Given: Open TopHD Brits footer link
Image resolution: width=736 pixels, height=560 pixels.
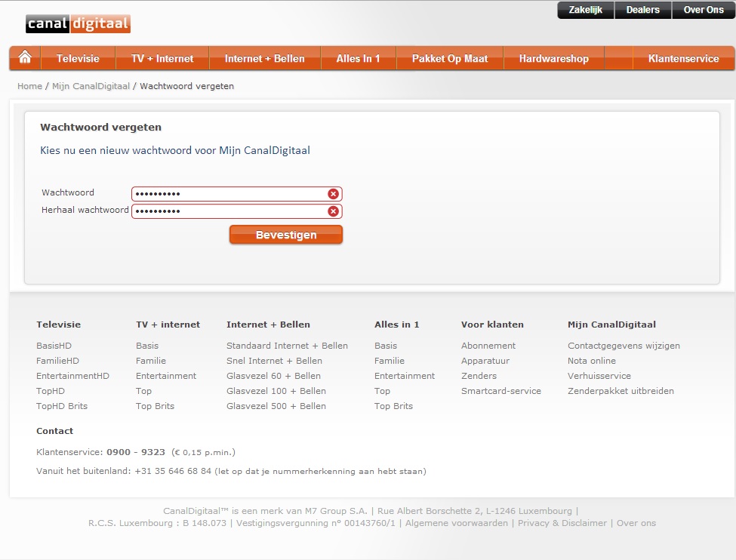Looking at the screenshot, I should pos(62,405).
